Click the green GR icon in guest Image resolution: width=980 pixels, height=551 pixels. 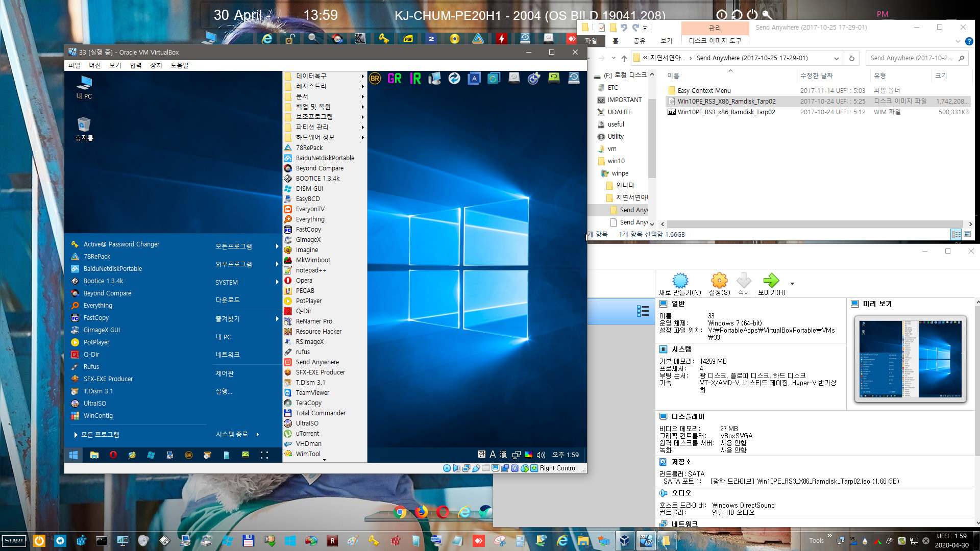click(395, 79)
